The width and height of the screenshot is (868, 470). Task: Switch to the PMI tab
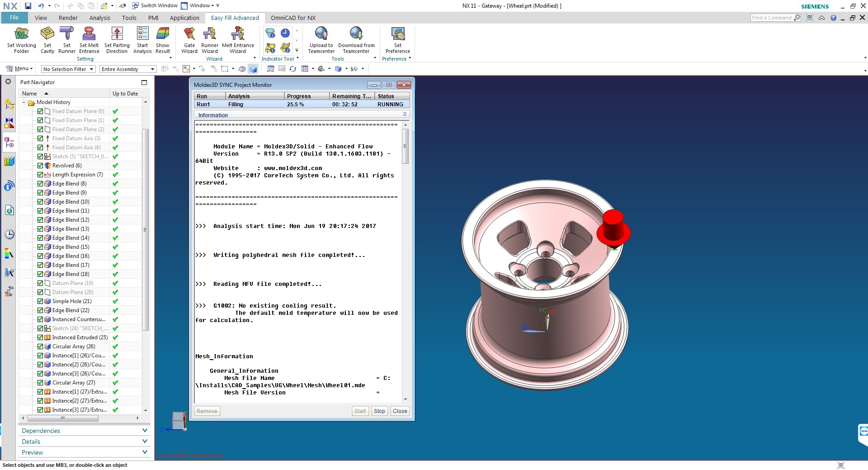(x=153, y=18)
